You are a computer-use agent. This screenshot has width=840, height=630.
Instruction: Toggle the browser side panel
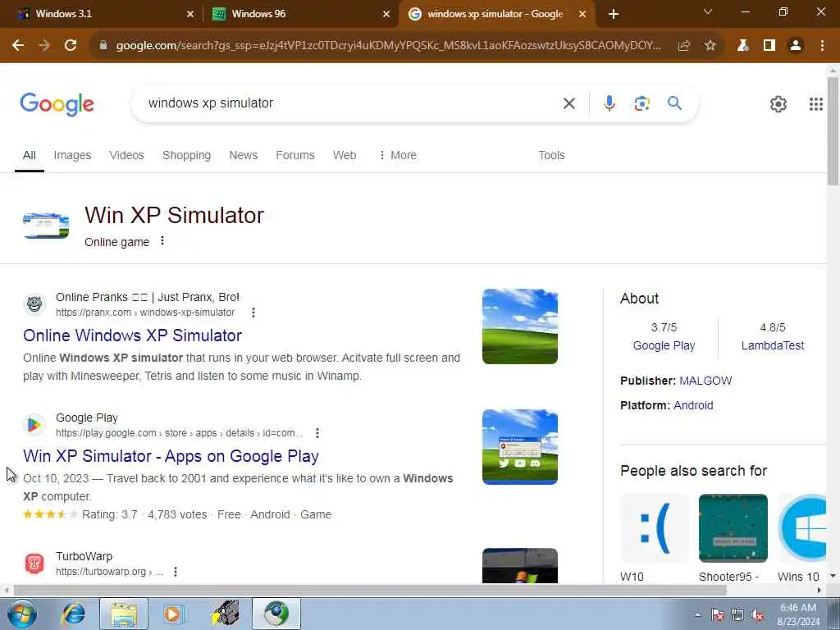769,46
